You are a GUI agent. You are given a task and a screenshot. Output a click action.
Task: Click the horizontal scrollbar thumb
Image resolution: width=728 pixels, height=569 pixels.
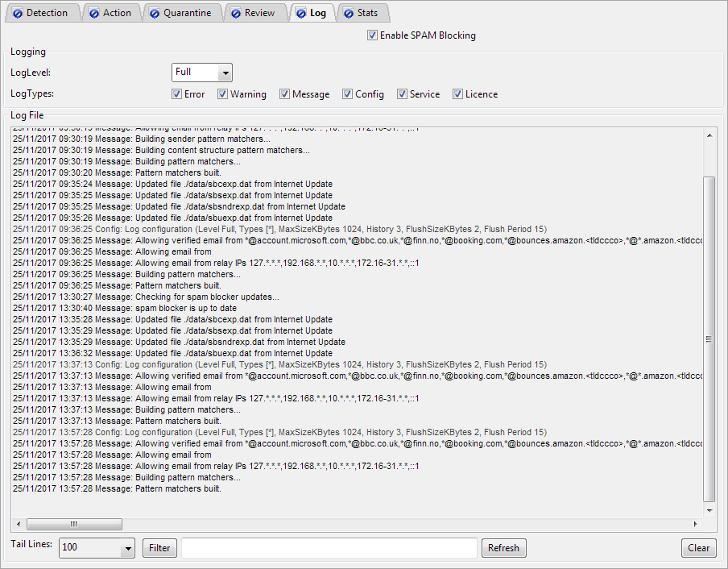73,524
